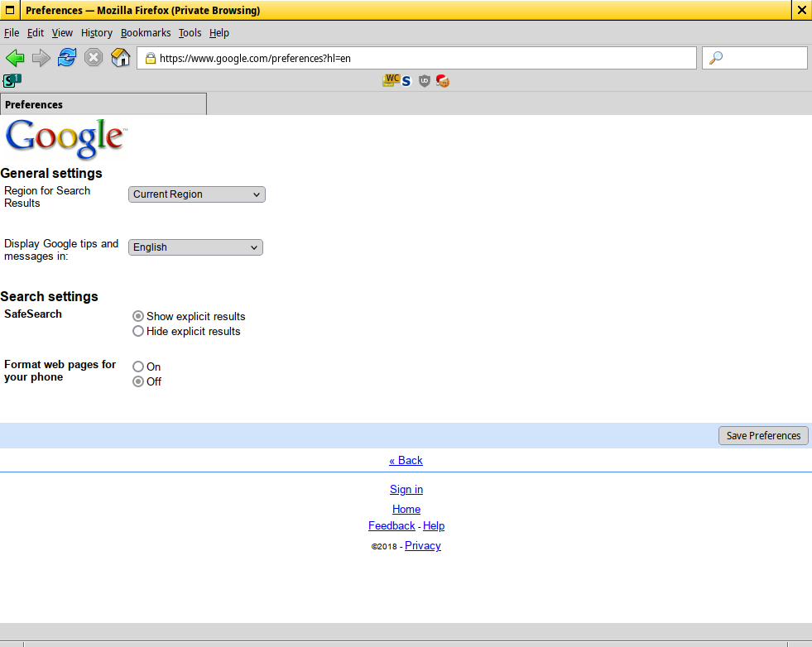Go back with the green arrow
Screen dimensions: 812x647
tap(15, 57)
